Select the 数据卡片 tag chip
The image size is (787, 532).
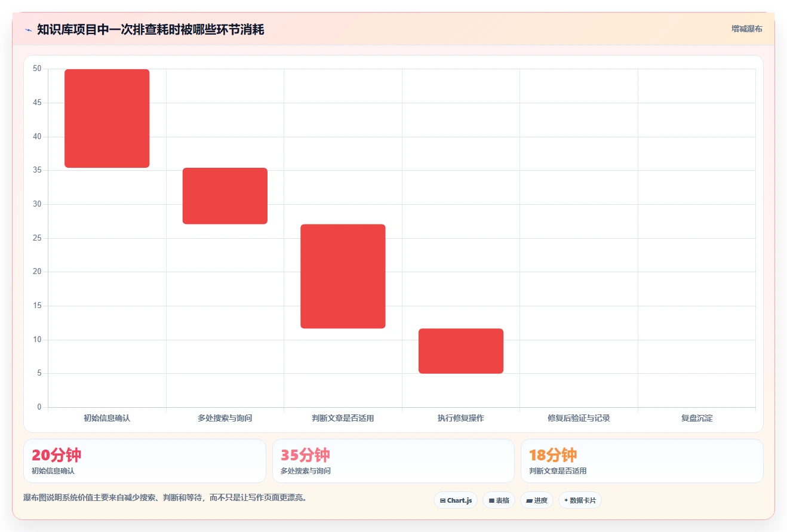pos(580,500)
